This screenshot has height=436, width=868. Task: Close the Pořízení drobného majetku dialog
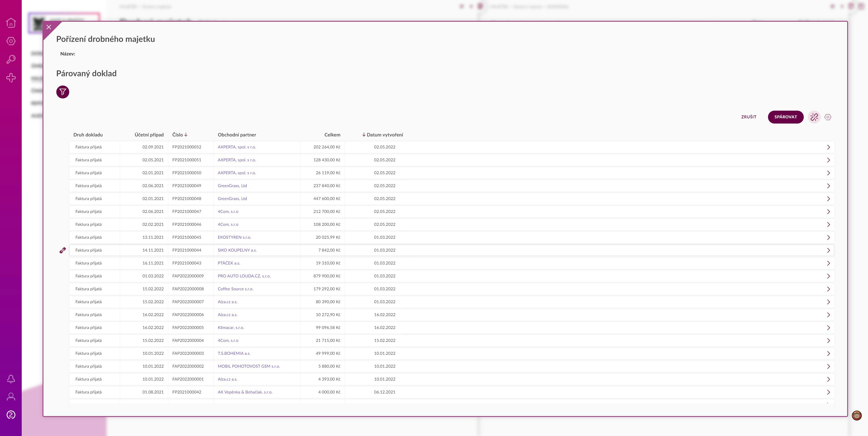click(x=49, y=27)
